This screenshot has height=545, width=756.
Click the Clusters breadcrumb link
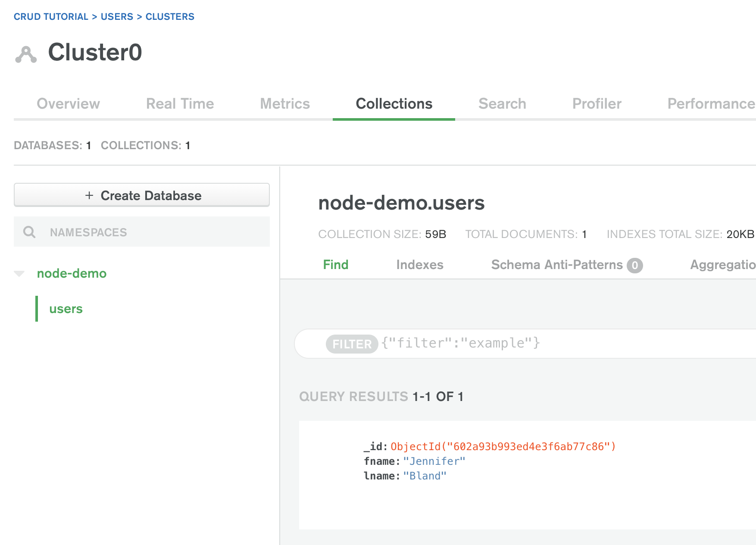tap(170, 16)
